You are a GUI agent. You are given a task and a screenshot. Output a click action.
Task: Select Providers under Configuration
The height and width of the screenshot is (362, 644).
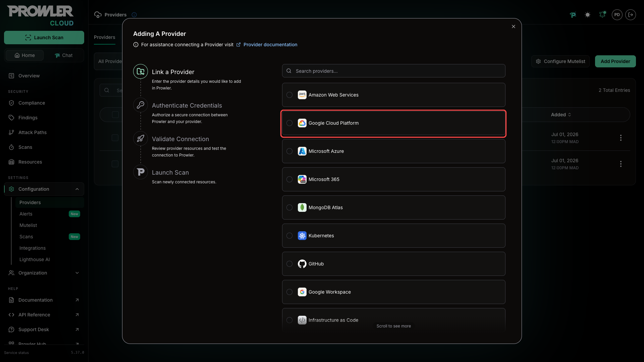tap(50, 202)
